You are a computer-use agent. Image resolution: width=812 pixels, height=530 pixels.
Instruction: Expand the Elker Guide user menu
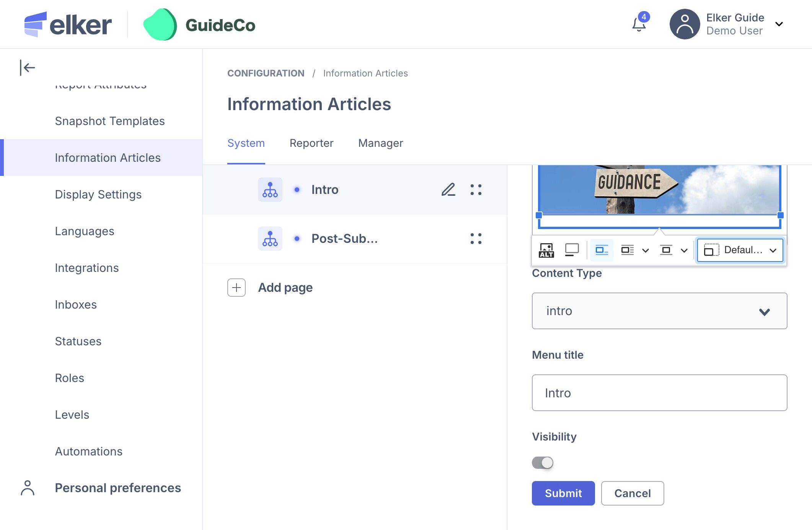[779, 24]
